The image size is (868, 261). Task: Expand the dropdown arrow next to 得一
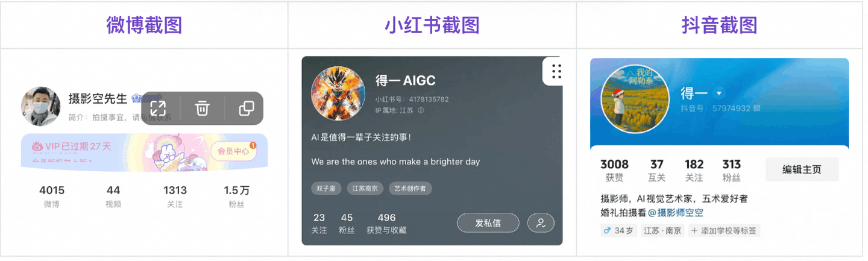[x=718, y=93]
